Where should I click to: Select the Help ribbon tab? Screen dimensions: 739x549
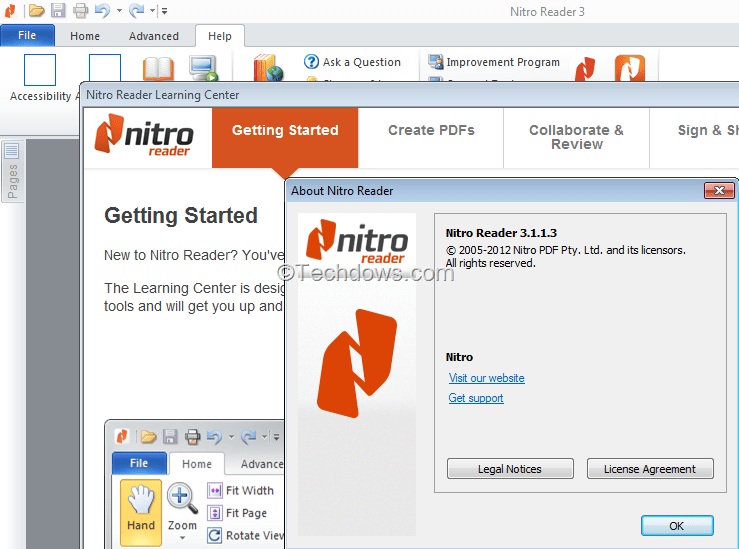[220, 36]
